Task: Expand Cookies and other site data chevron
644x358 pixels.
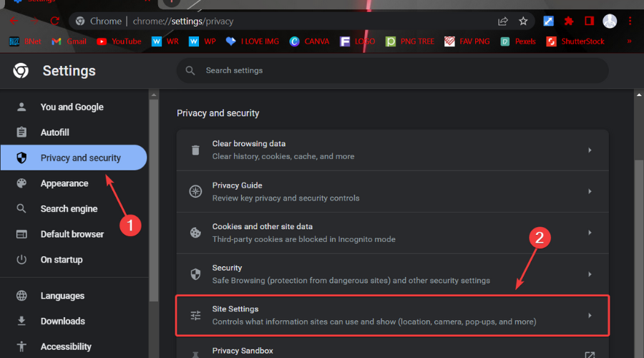Action: coord(590,233)
